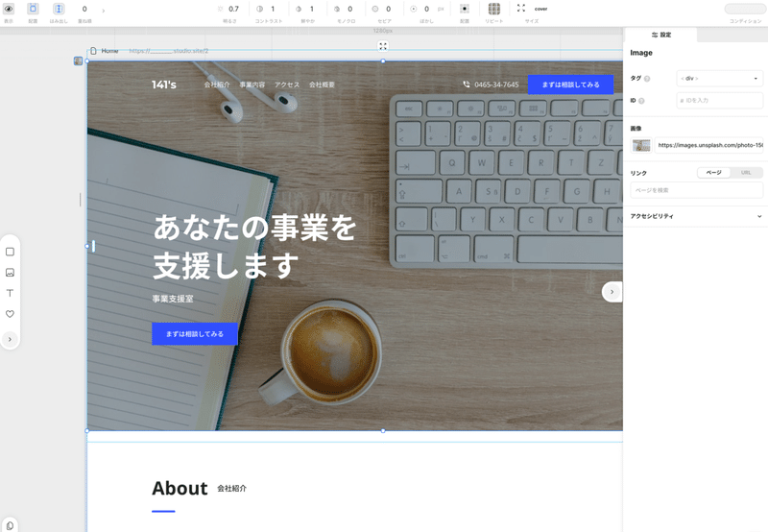Viewport: 768px width, 532px height.
Task: Click the 会社概要 nav link
Action: tap(322, 85)
